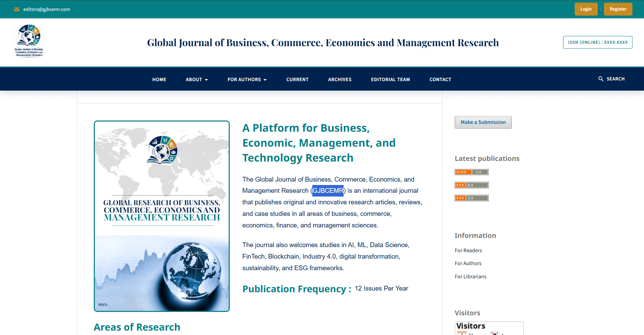Click the journal cover image
This screenshot has height=335, width=644.
(x=162, y=216)
